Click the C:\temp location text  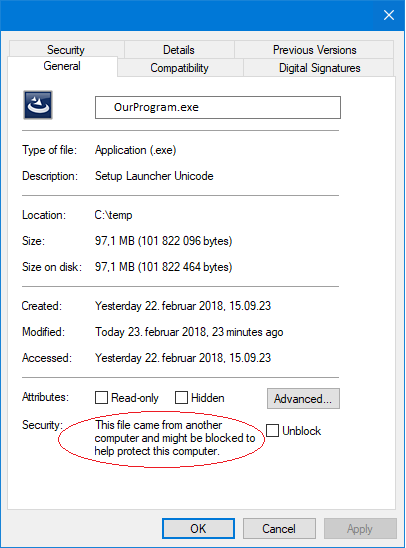113,215
